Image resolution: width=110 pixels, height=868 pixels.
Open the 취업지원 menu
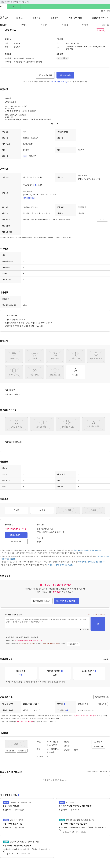tap(36, 17)
